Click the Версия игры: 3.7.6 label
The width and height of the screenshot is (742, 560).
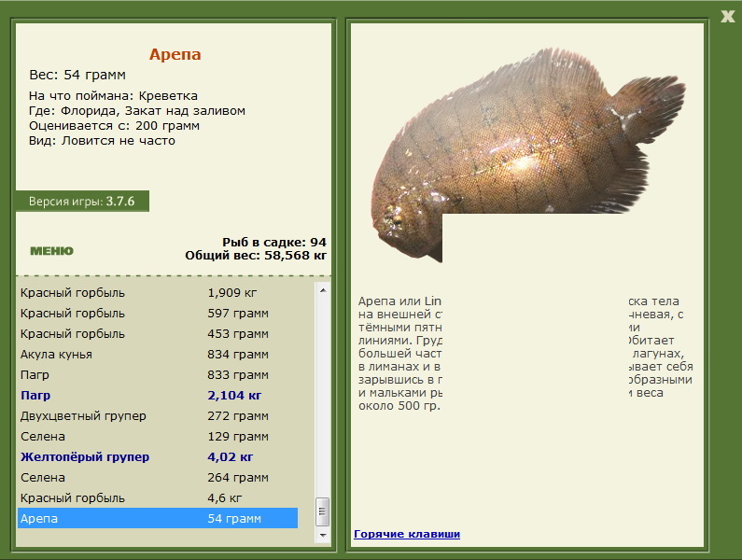point(82,202)
